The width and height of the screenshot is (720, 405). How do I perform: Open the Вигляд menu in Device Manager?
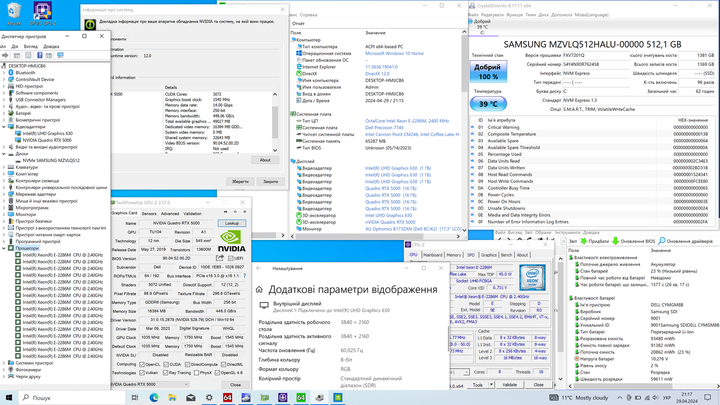31,46
